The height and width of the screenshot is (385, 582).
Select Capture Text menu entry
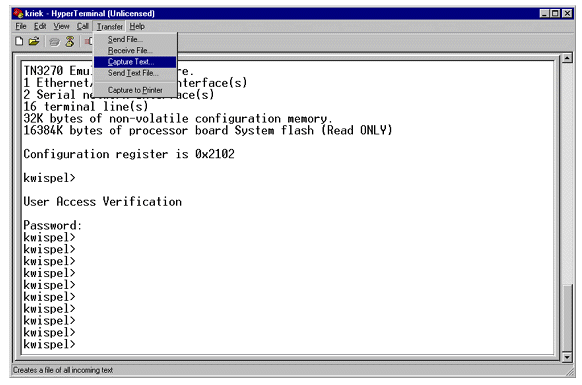(x=135, y=62)
